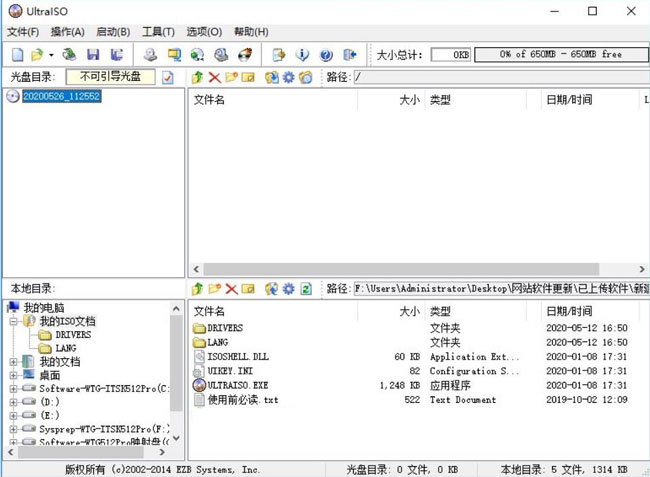The width and height of the screenshot is (650, 477).
Task: Click the Open CD/DVD toolbar icon
Action: click(x=69, y=55)
